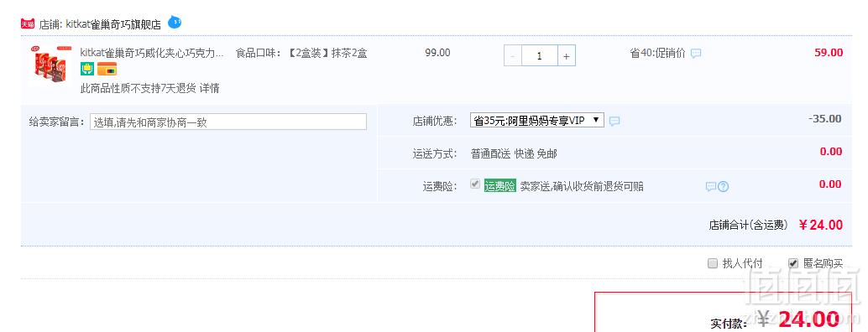Image resolution: width=868 pixels, height=332 pixels.
Task: Toggle the 运费险 shipping insurance checkbox
Action: pyautogui.click(x=475, y=184)
